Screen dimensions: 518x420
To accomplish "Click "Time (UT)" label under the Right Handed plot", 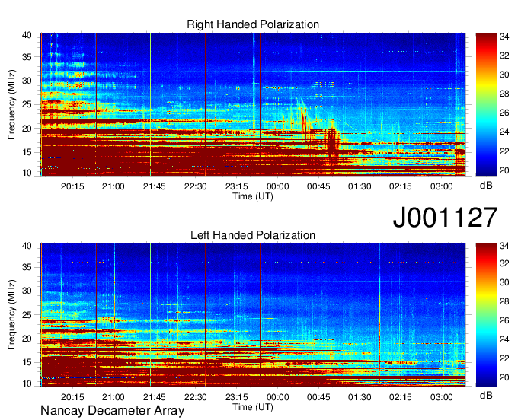I will click(253, 196).
